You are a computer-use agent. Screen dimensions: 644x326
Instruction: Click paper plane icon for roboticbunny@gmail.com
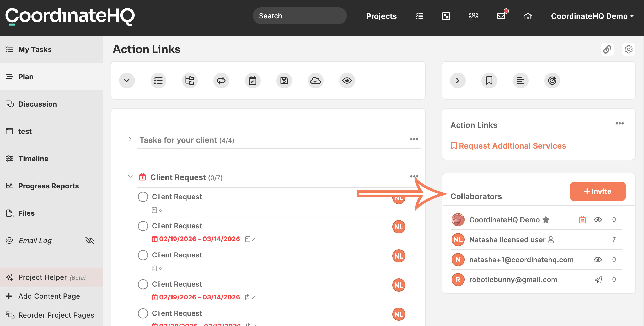tap(598, 280)
